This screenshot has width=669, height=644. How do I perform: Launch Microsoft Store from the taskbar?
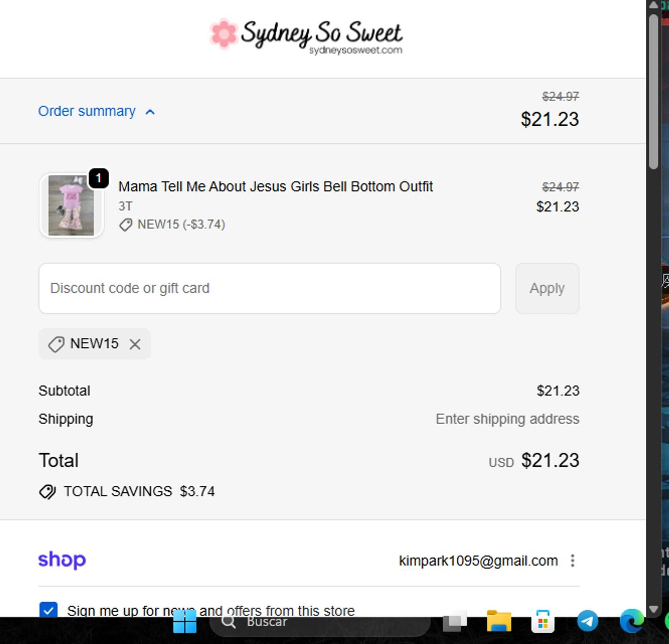coord(543,622)
